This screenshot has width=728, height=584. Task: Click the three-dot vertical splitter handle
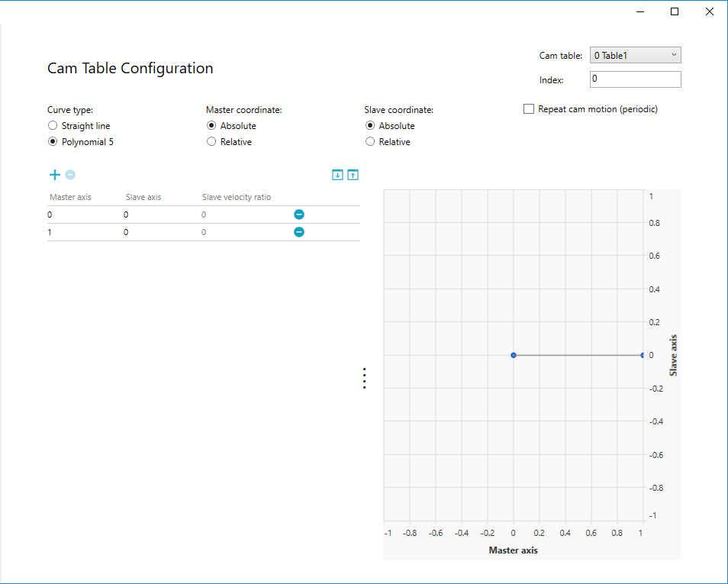pyautogui.click(x=365, y=379)
